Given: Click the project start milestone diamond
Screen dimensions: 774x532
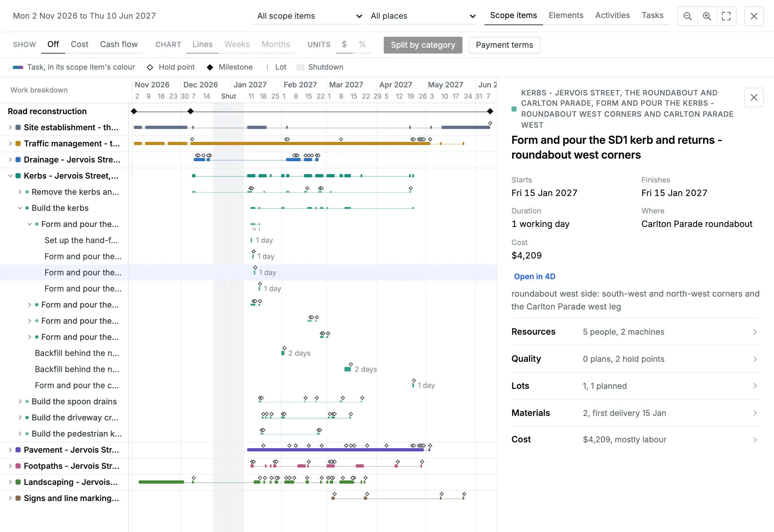Looking at the screenshot, I should click(134, 111).
